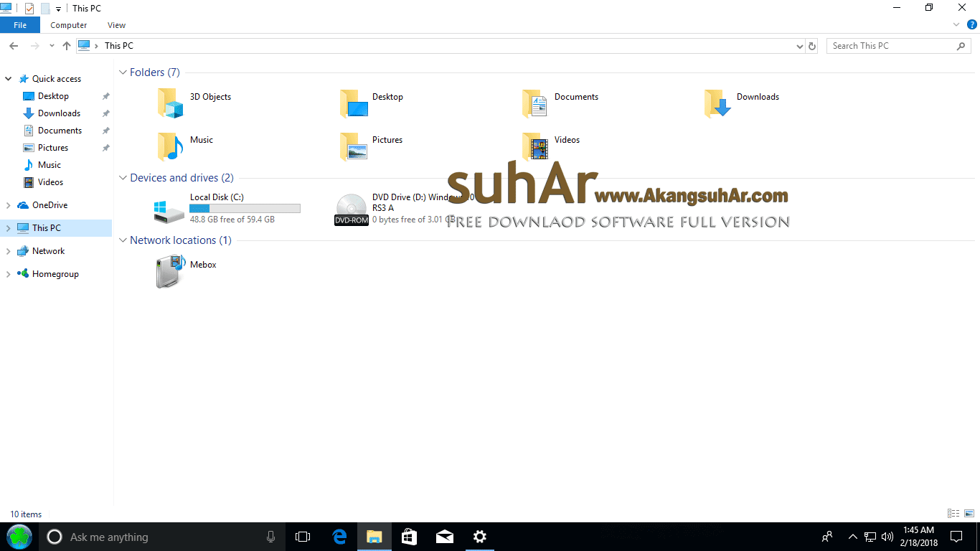
Task: Select Homegroup in the sidebar
Action: [x=55, y=274]
